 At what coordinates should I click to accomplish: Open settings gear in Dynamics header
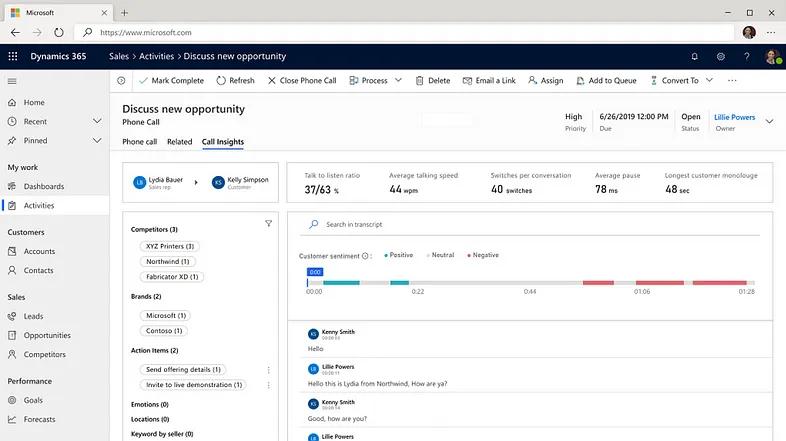pyautogui.click(x=720, y=56)
